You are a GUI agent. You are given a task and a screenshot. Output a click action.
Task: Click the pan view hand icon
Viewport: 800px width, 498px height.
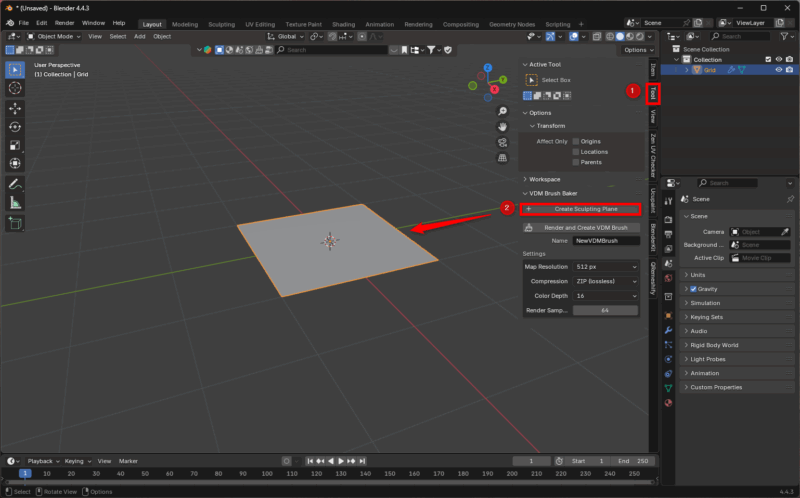point(503,127)
